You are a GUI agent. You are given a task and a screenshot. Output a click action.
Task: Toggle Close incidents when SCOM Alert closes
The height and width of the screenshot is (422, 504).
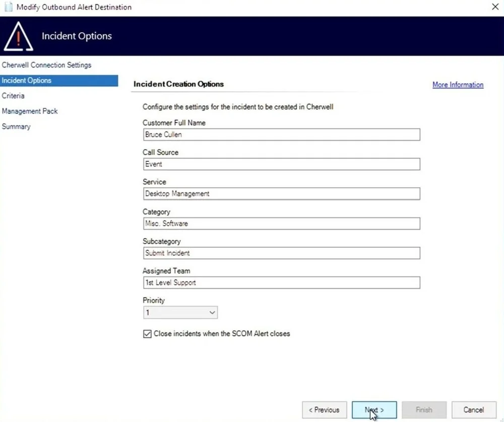pos(147,334)
